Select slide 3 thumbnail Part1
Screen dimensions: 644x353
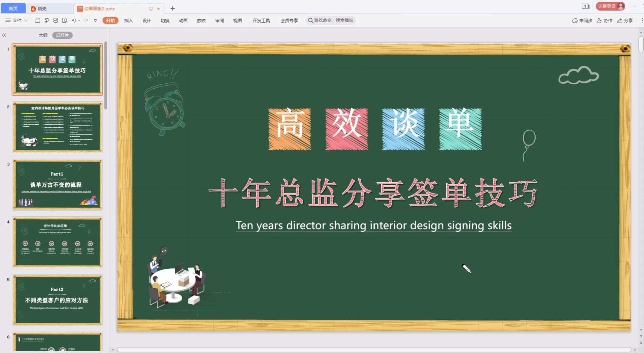(x=57, y=185)
